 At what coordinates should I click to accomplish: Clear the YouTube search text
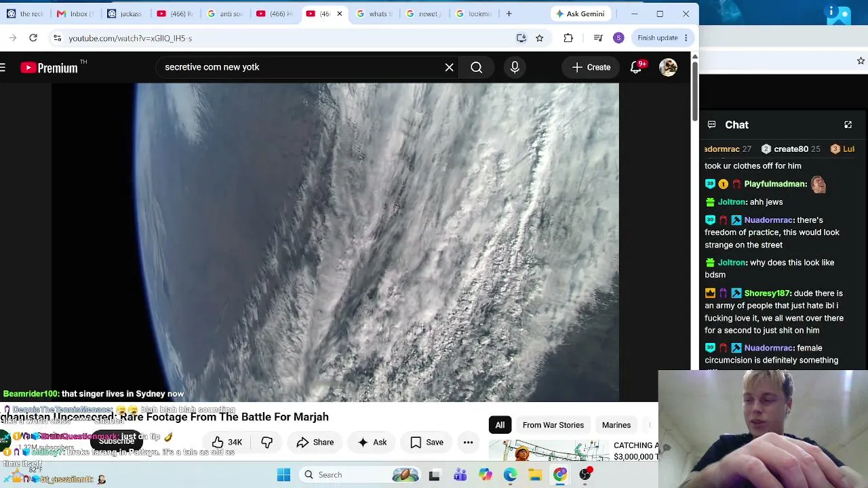tap(449, 67)
